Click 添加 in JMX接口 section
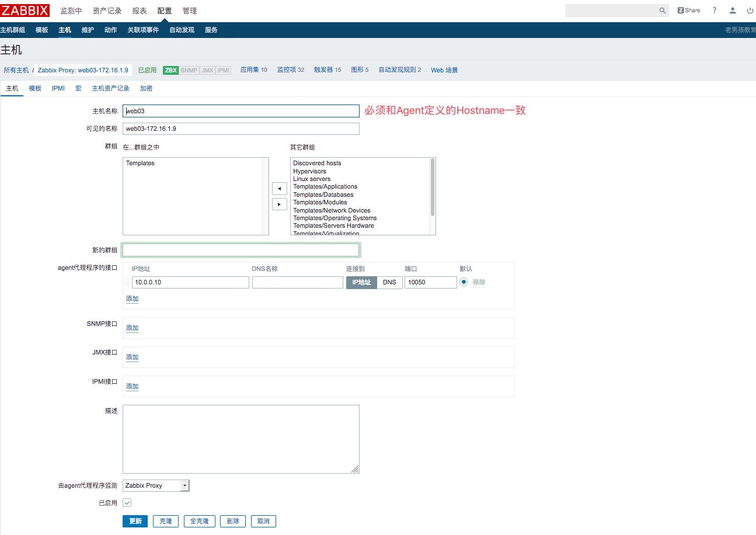Image resolution: width=756 pixels, height=535 pixels. pyautogui.click(x=133, y=357)
